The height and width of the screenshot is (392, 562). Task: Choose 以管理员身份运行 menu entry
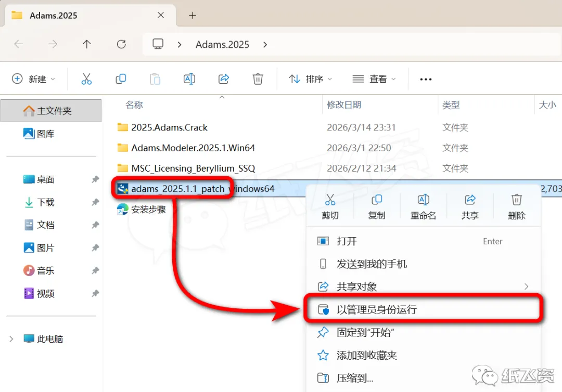point(424,309)
